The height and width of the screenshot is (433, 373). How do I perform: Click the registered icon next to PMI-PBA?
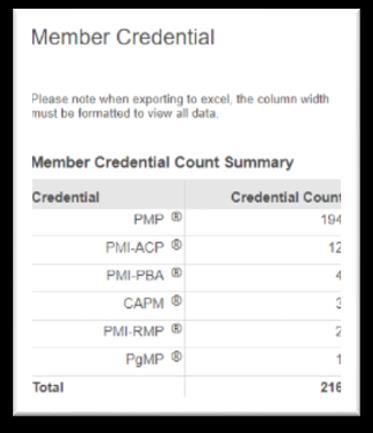pos(177,273)
